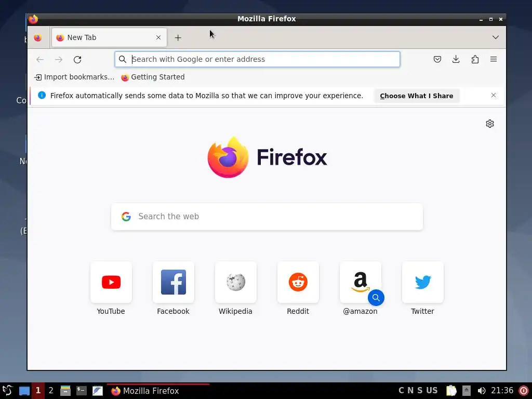Open Import bookmarks… bookmark item
The image size is (532, 399).
(74, 77)
